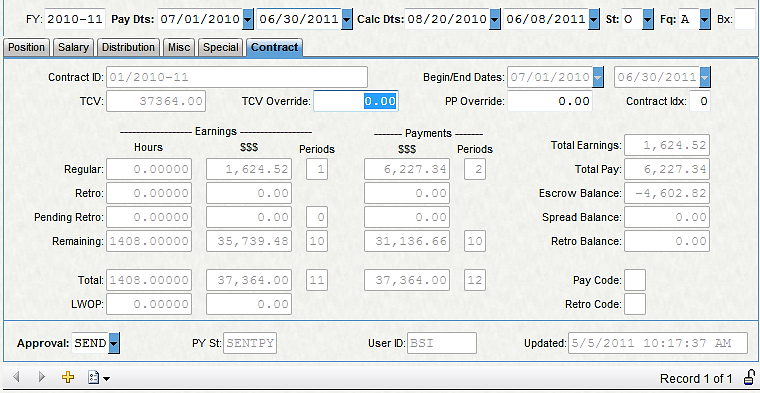Select the Contract tab
The height and width of the screenshot is (393, 760).
point(274,47)
